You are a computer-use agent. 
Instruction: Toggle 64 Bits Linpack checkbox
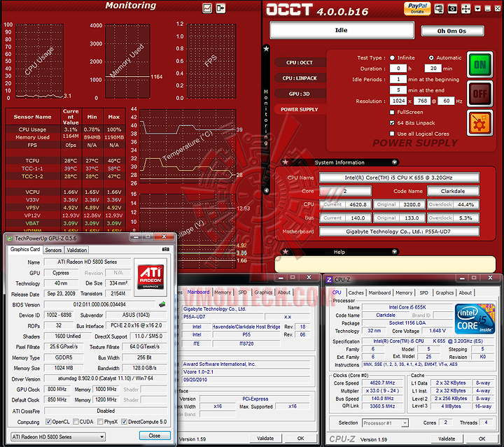click(392, 122)
